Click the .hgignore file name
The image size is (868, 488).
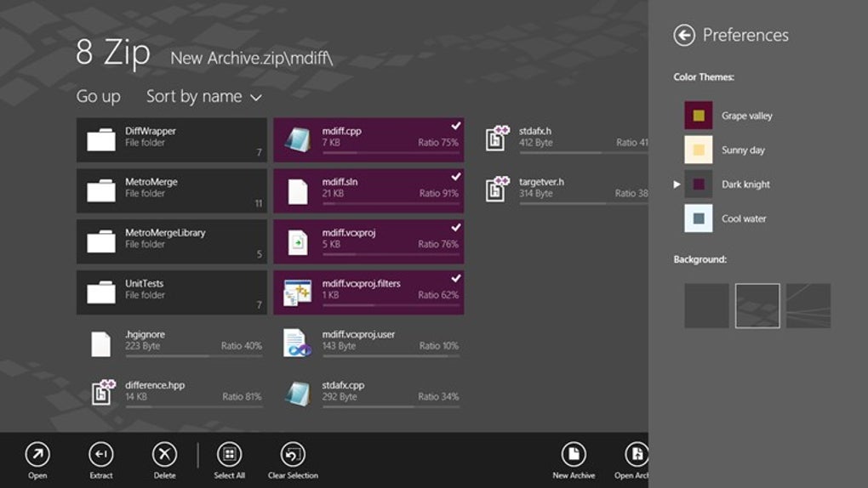pos(145,334)
